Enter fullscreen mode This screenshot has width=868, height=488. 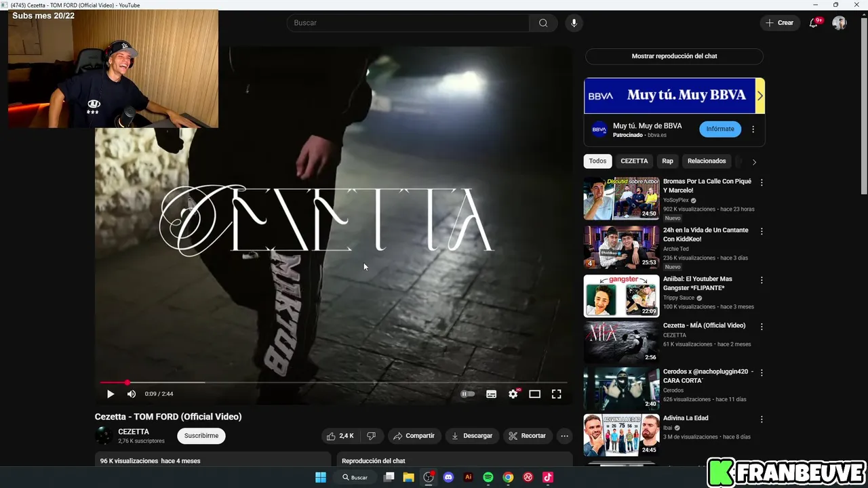tap(557, 394)
